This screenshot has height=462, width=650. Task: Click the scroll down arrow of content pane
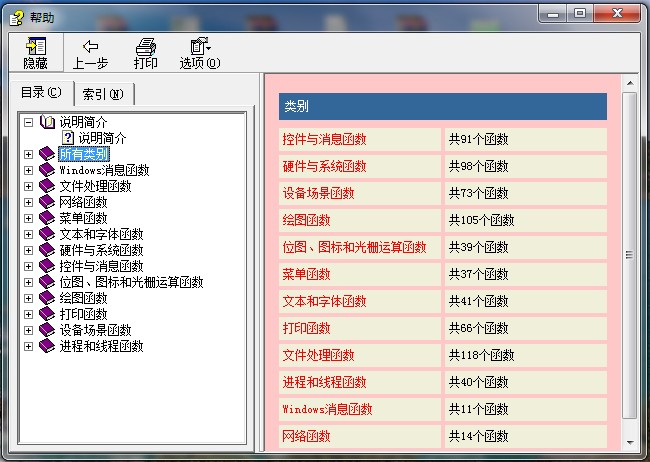630,443
